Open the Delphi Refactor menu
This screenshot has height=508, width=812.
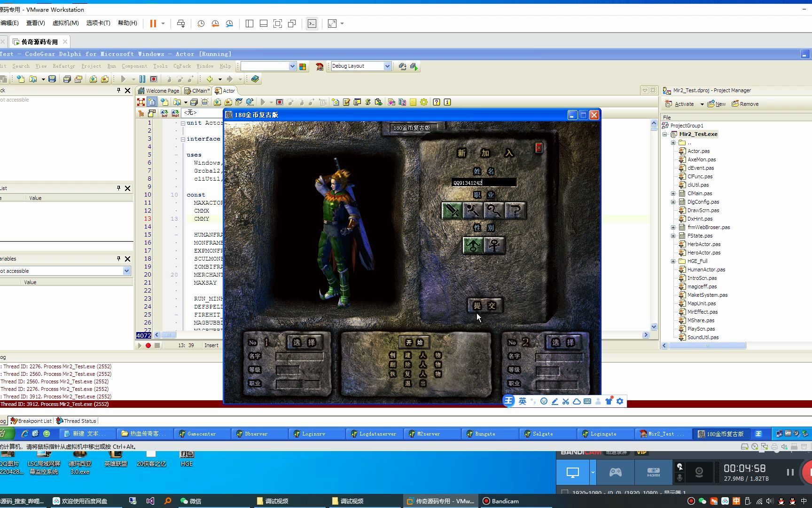pyautogui.click(x=64, y=66)
